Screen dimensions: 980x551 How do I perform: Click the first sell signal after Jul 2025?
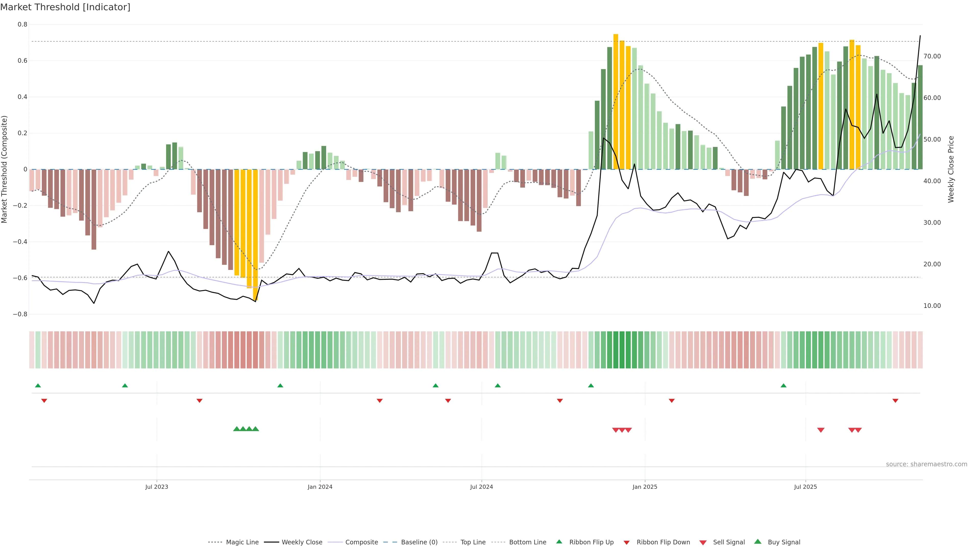click(821, 430)
